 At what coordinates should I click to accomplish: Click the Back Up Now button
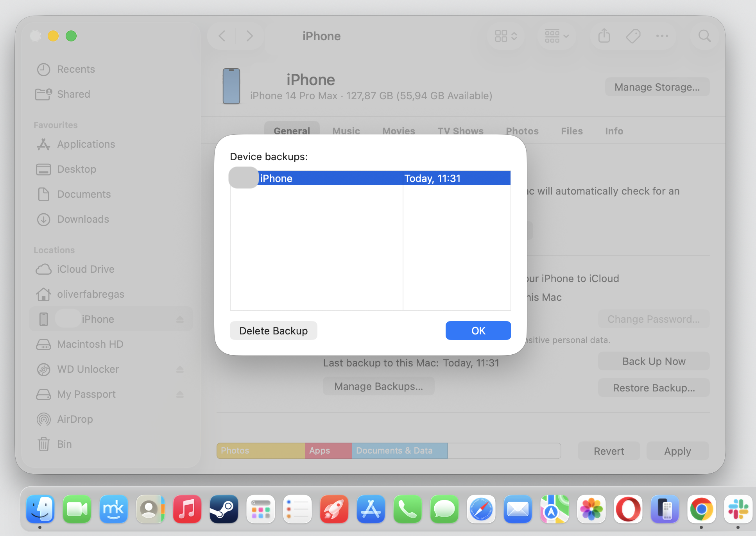[x=654, y=361]
